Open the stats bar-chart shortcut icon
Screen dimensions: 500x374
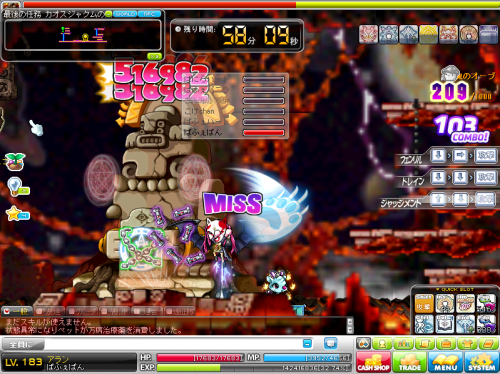click(403, 343)
